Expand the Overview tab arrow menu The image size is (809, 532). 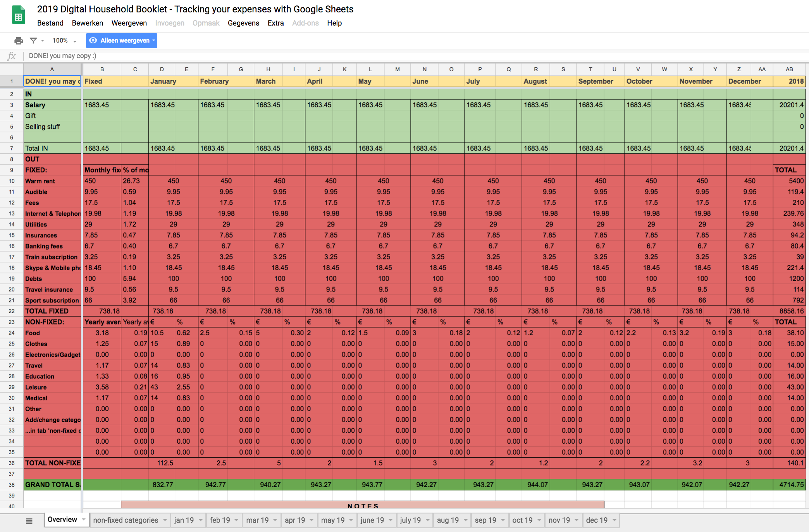(x=83, y=520)
